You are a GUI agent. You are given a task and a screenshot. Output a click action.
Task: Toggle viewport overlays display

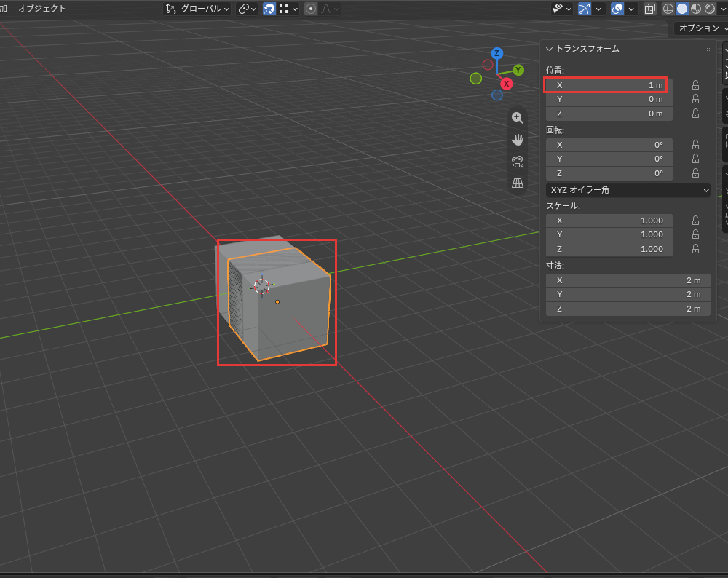point(617,9)
